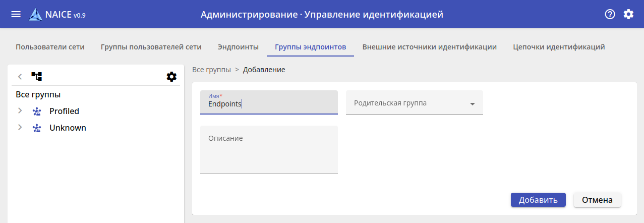644x223 pixels.
Task: Go to Цепочки идентификаций tab
Action: pos(559,47)
